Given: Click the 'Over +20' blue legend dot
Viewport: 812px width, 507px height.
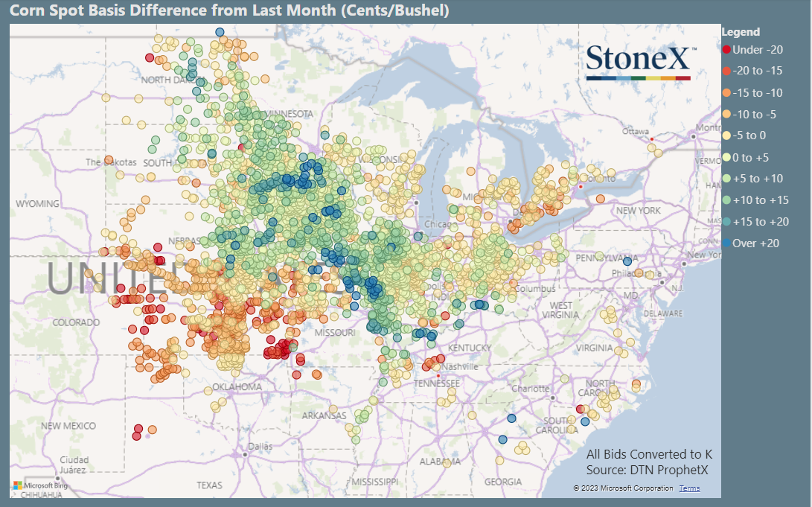Looking at the screenshot, I should coord(726,243).
